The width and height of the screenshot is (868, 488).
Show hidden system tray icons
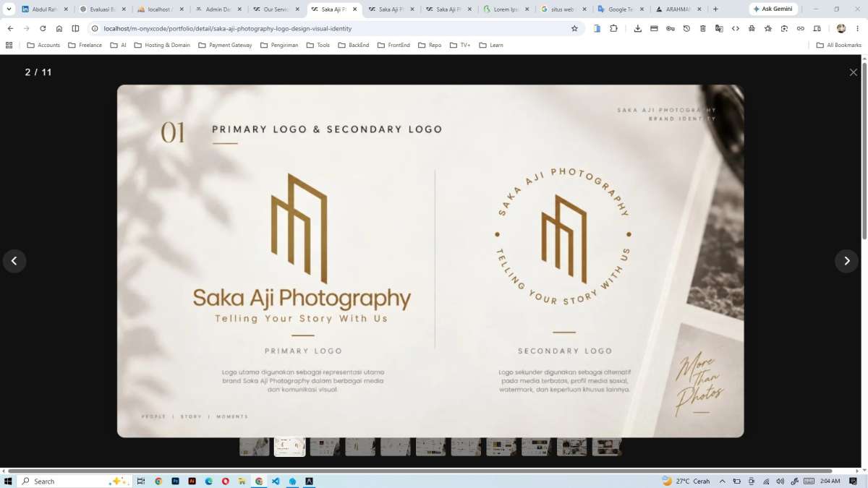(x=722, y=481)
